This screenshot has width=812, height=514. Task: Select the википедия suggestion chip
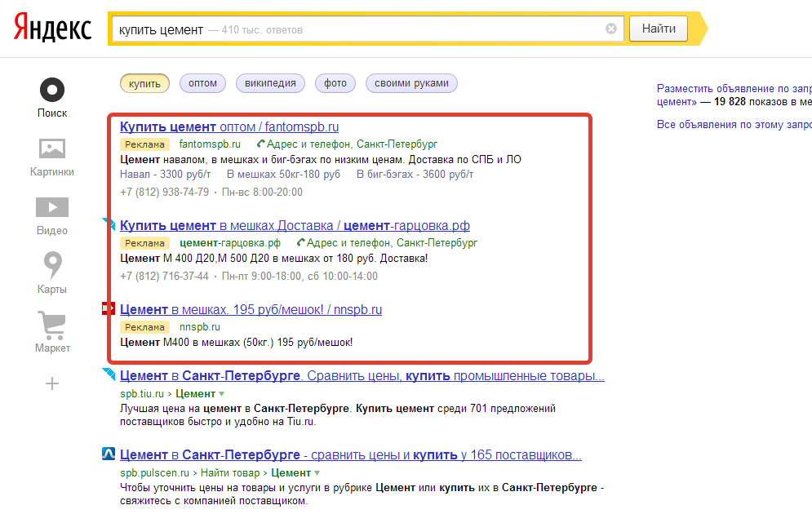click(x=270, y=83)
